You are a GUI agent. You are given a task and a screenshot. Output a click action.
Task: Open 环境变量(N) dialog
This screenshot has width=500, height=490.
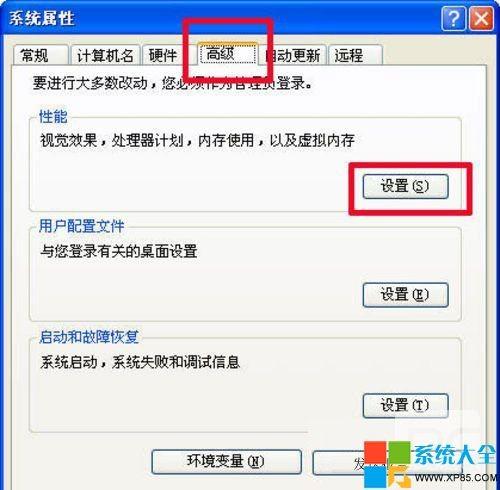click(x=226, y=462)
